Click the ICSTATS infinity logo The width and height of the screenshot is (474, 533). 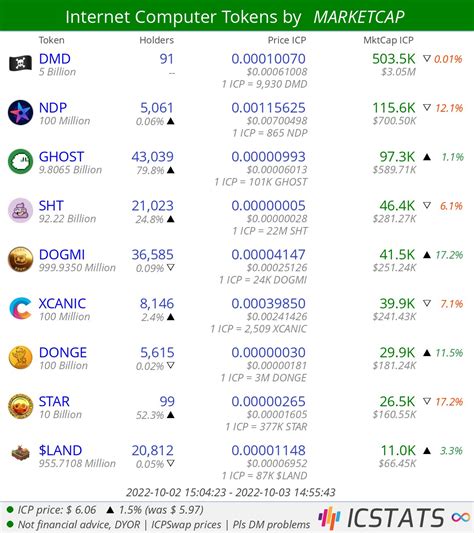pos(460,517)
